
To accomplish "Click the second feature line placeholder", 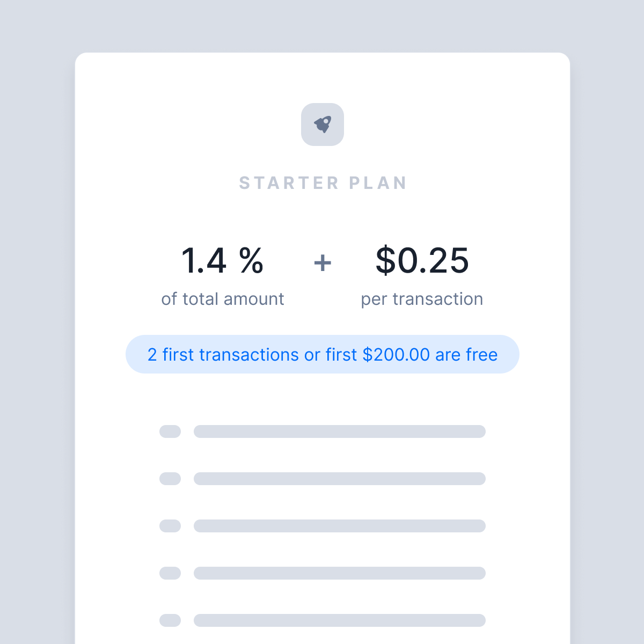I will [x=340, y=479].
